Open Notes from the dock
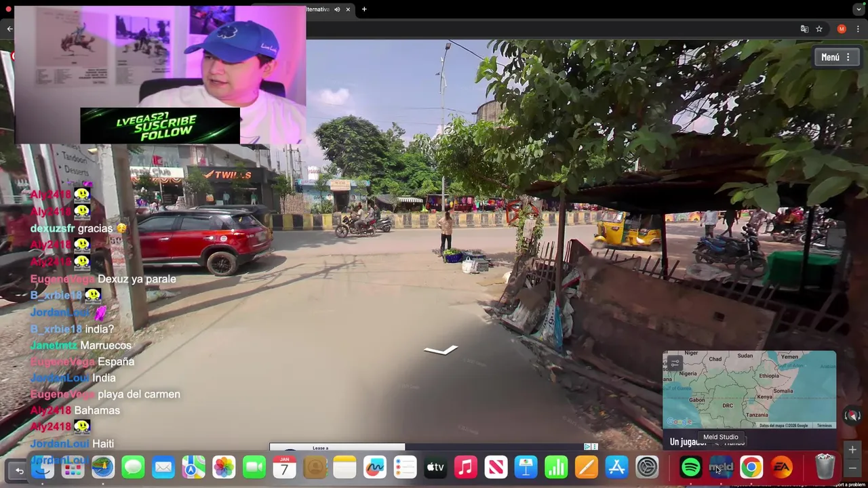The height and width of the screenshot is (488, 868). click(x=344, y=468)
